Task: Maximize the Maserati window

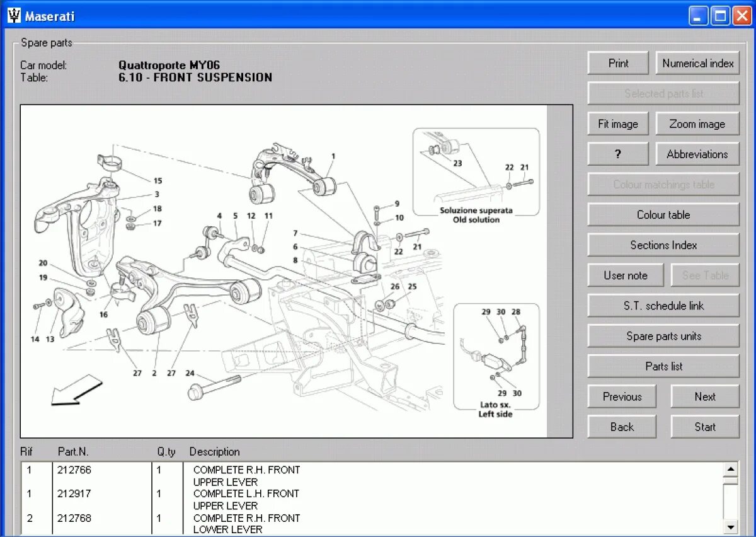Action: [720, 16]
